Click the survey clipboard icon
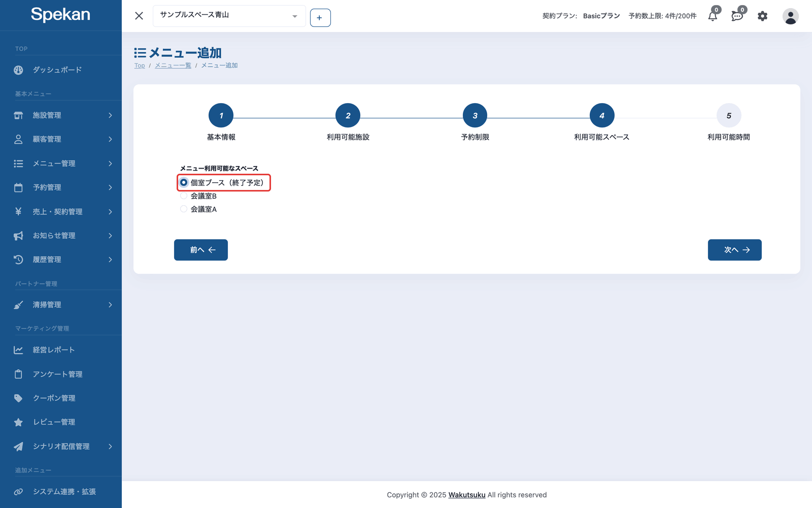 point(18,374)
